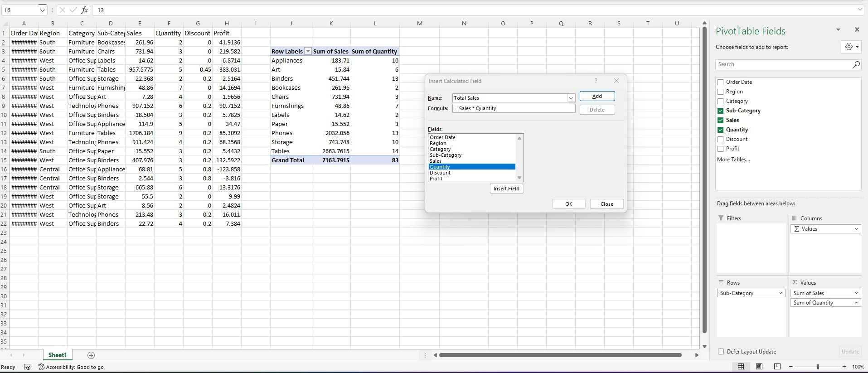Expand the formula bar chevron

tap(860, 10)
